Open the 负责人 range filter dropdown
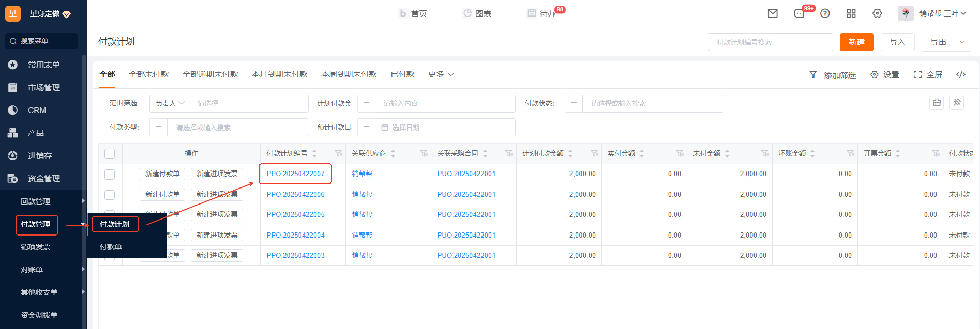Screen dimensions: 980x329 [x=170, y=103]
